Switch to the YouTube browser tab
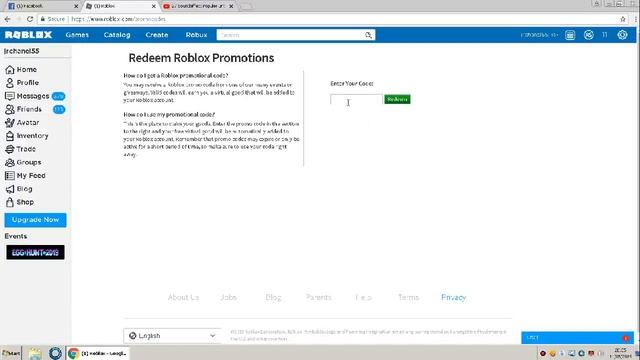Screen dimensions: 640x360 [198, 6]
